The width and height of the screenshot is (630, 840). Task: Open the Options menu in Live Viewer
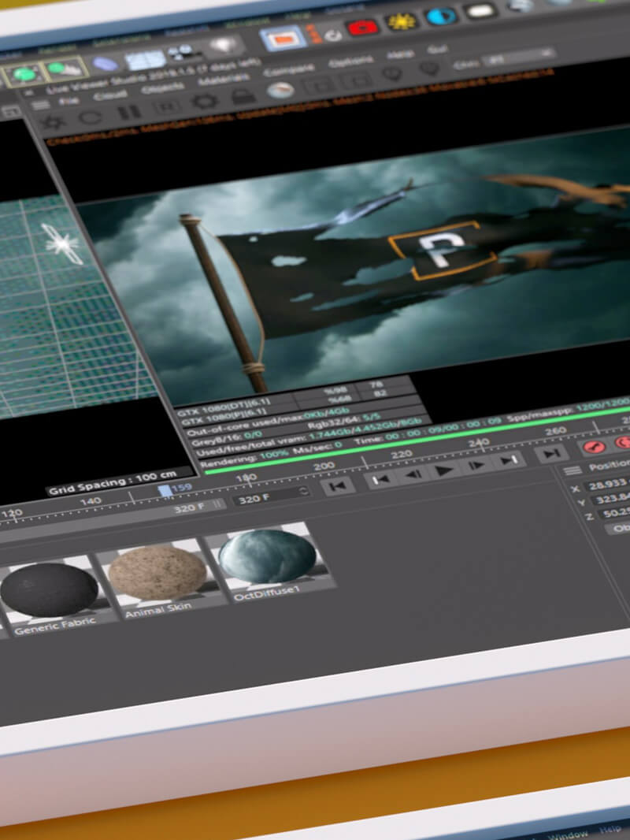(x=350, y=62)
